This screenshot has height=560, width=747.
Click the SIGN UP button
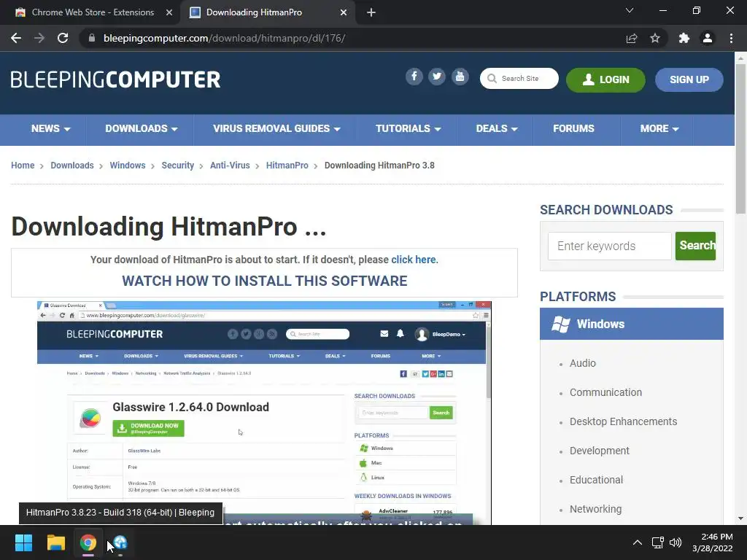click(689, 79)
